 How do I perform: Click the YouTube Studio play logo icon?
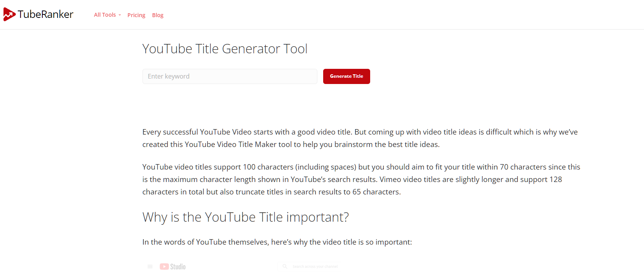coord(164,266)
